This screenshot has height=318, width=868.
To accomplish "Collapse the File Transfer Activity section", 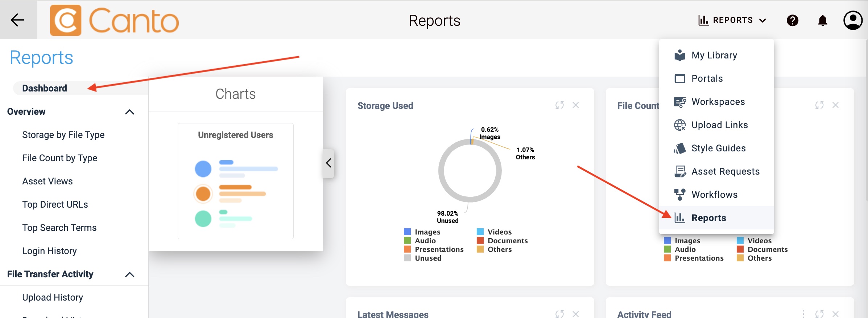I will [129, 274].
